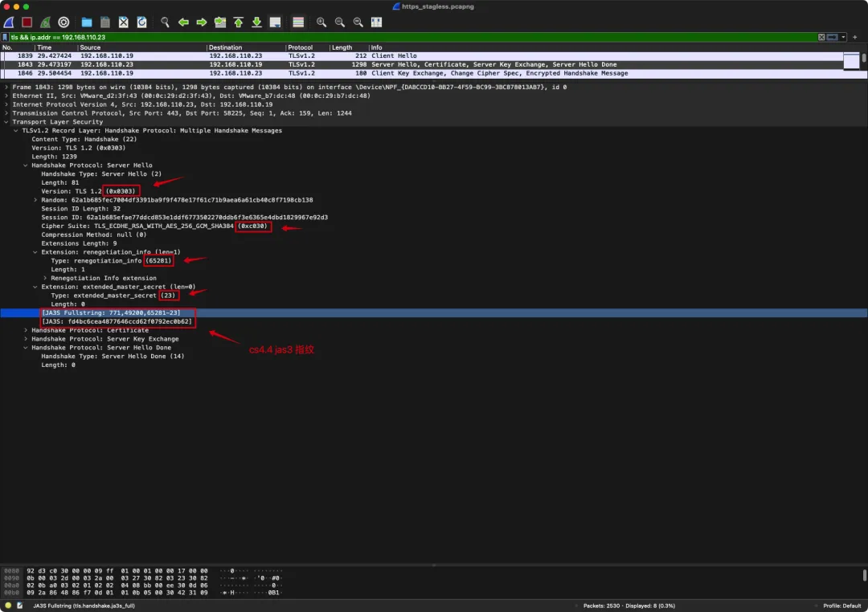
Task: Go back in packet history arrow
Action: [183, 22]
